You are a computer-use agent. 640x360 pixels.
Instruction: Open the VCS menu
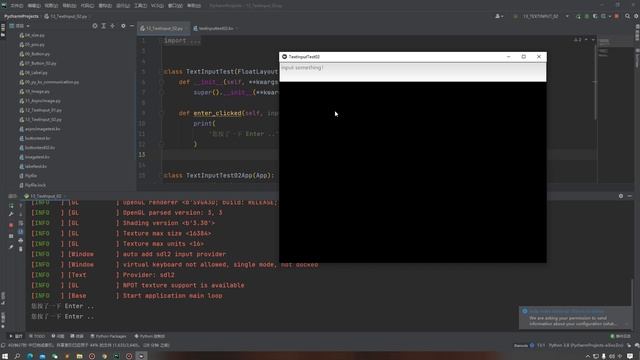pyautogui.click(x=157, y=6)
